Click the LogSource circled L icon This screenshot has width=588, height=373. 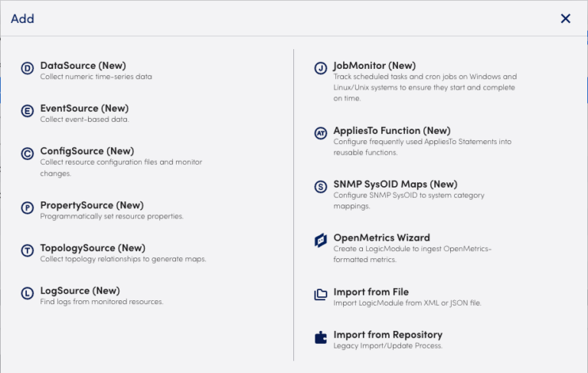coord(28,293)
